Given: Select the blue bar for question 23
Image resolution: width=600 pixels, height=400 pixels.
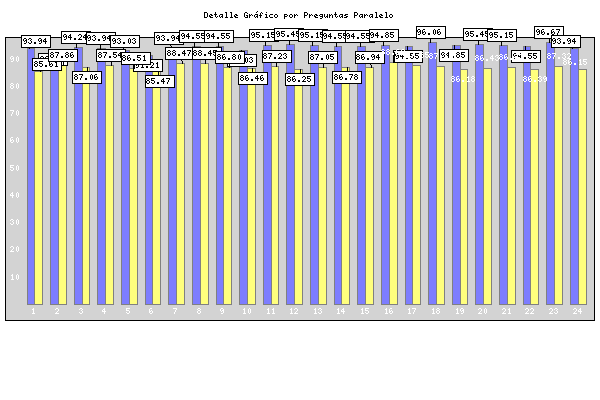Looking at the screenshot, I should [550, 173].
